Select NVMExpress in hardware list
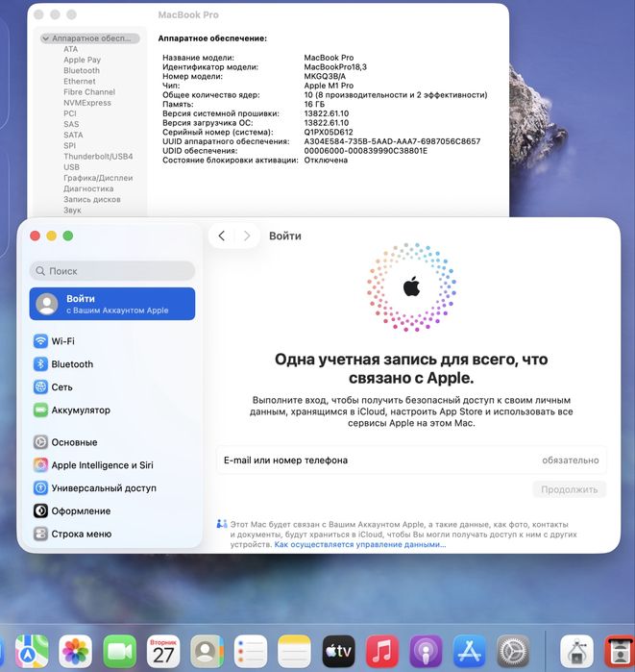 [86, 103]
